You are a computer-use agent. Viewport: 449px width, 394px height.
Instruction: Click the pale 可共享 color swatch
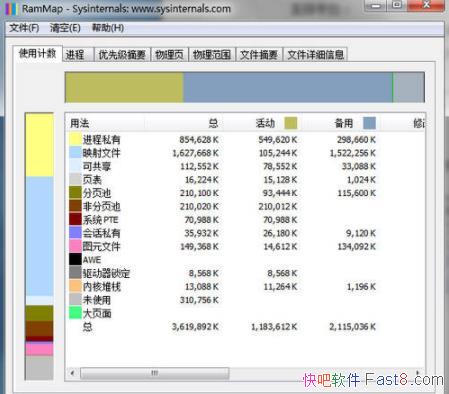pyautogui.click(x=75, y=166)
